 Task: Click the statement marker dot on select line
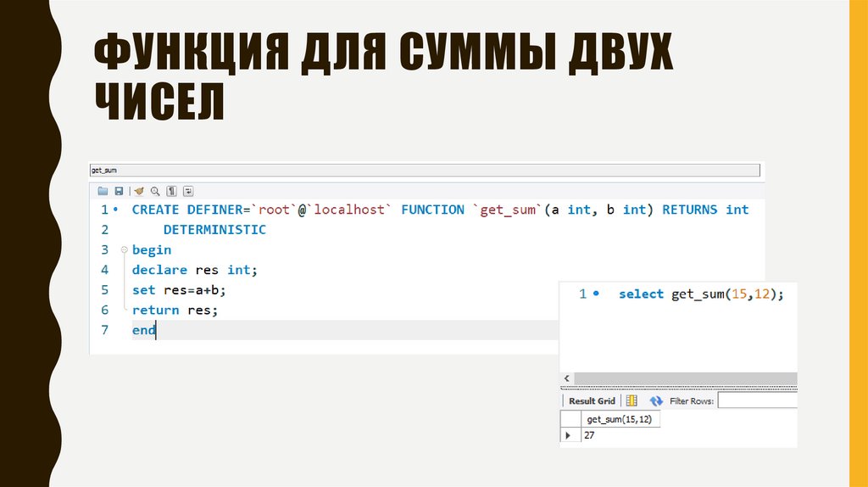click(x=596, y=294)
